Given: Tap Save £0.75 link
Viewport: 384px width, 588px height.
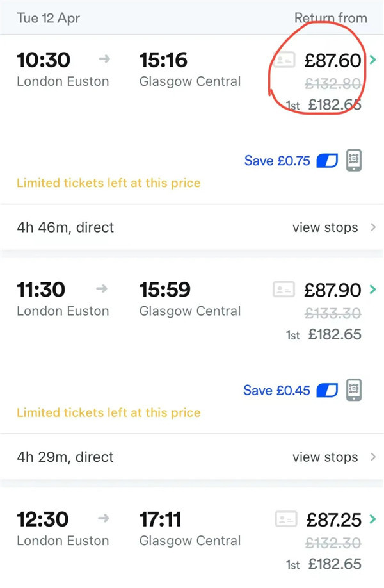Looking at the screenshot, I should click(277, 161).
